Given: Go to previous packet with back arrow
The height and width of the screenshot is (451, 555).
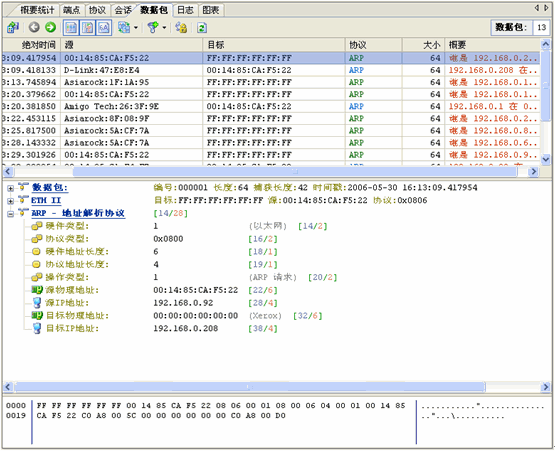Looking at the screenshot, I should pos(34,27).
